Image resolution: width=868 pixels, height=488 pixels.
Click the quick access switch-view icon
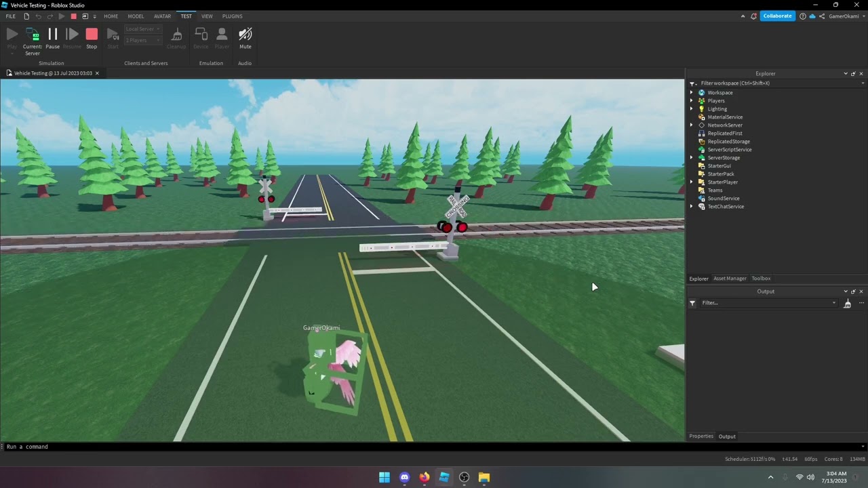[85, 16]
